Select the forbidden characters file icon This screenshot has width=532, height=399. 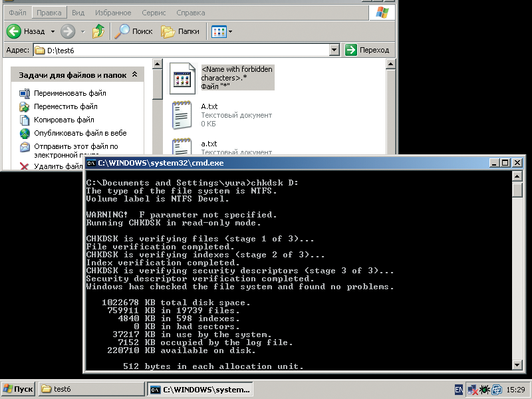coord(182,78)
